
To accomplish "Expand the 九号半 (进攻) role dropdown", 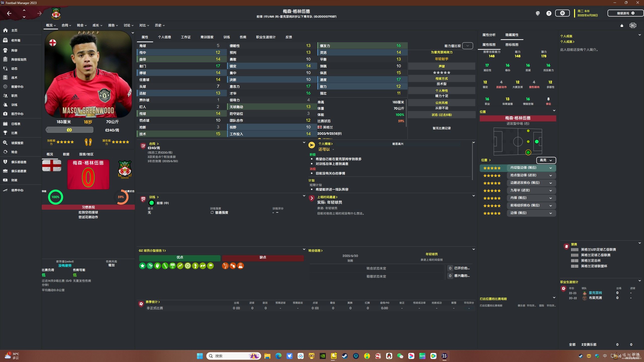I will pos(531,190).
